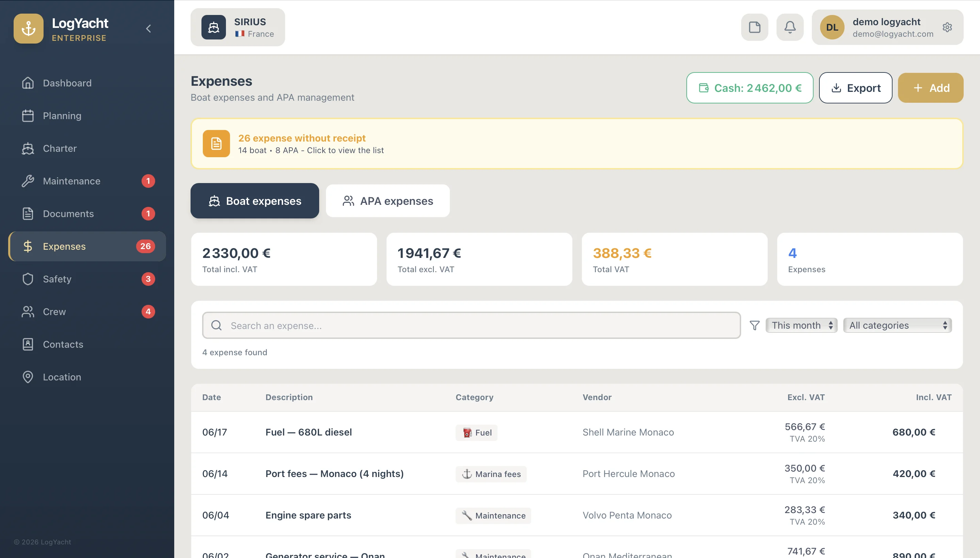
Task: Open Documents from the sidebar
Action: coord(87,213)
